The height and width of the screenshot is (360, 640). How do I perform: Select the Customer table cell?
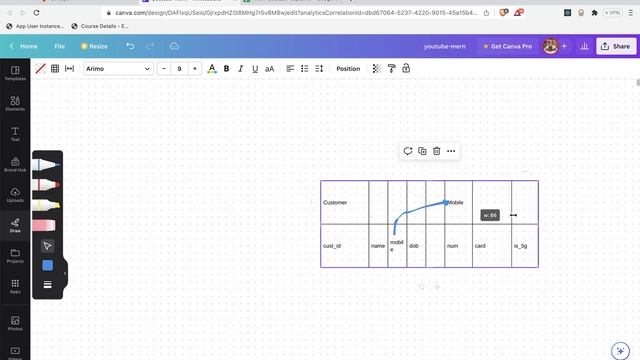pyautogui.click(x=344, y=202)
